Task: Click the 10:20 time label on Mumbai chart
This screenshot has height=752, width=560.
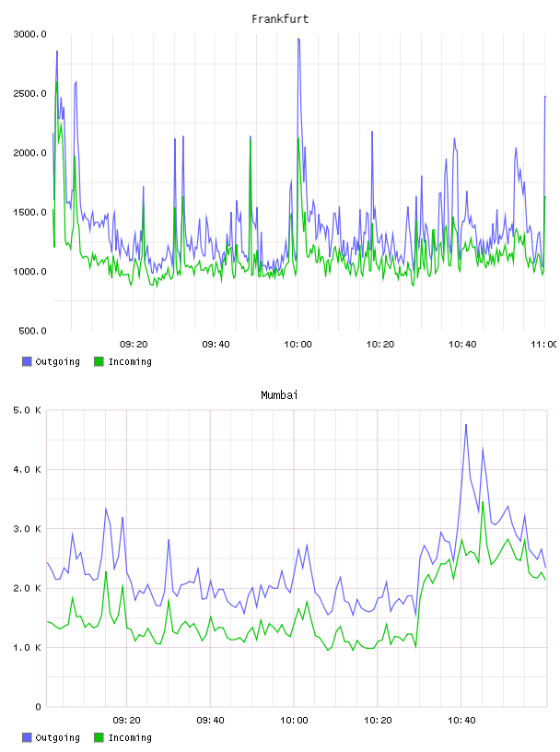Action: (378, 721)
